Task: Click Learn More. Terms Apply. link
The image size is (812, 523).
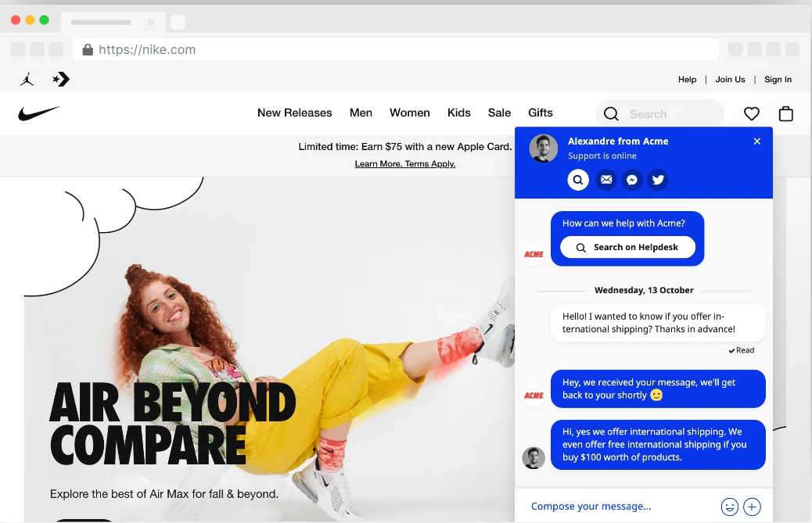Action: coord(405,164)
